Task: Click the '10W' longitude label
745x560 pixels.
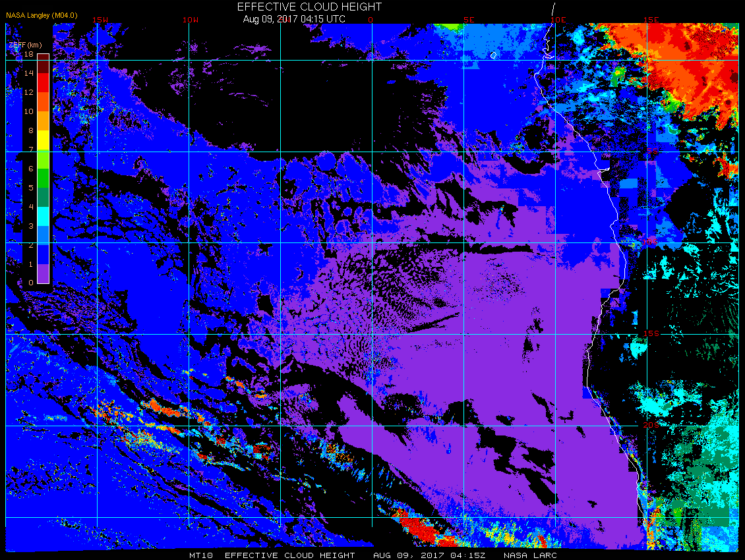Action: coord(191,20)
